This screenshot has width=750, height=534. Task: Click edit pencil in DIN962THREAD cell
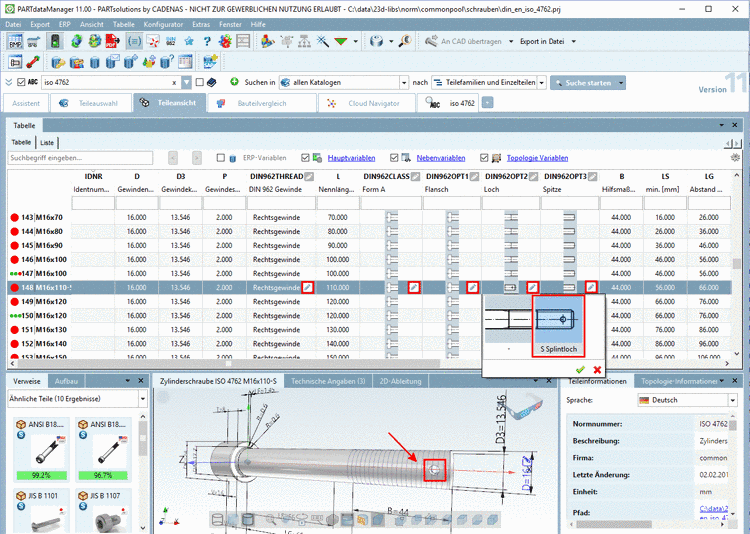(x=308, y=288)
